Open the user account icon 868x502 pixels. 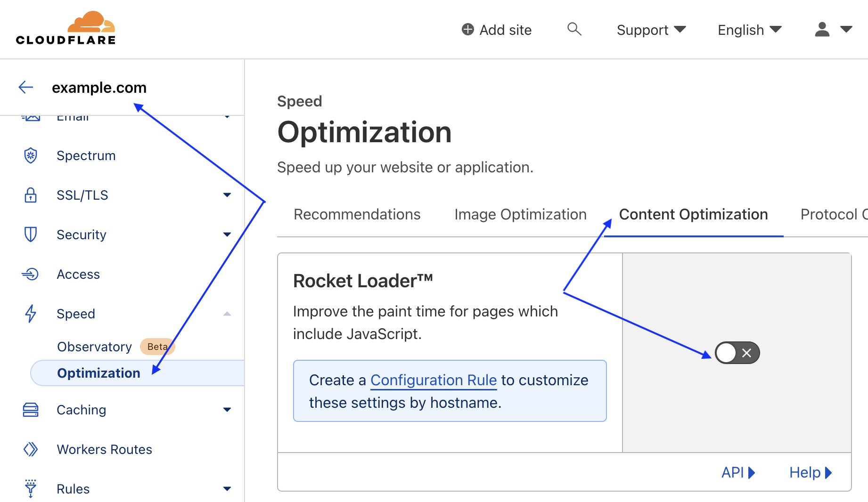coord(822,29)
